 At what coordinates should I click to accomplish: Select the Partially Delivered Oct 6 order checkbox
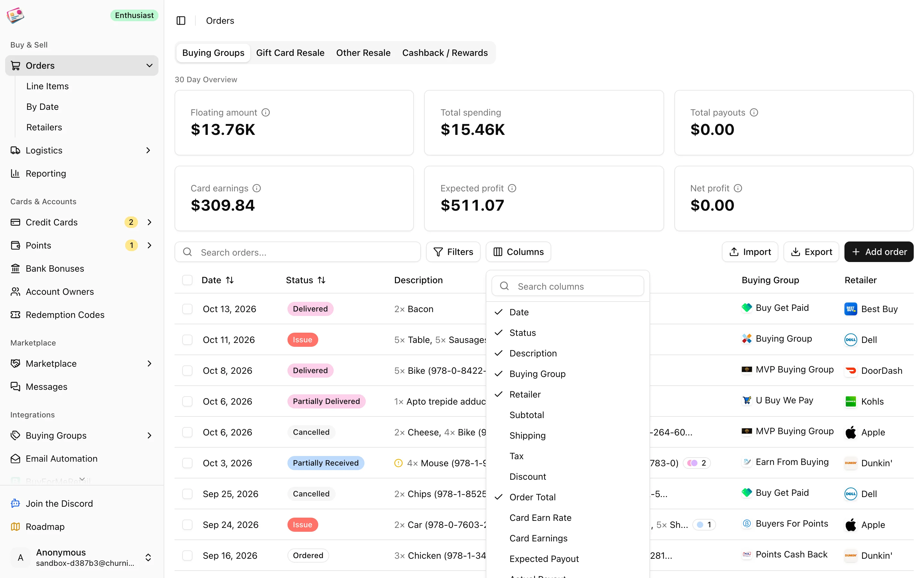tap(187, 401)
